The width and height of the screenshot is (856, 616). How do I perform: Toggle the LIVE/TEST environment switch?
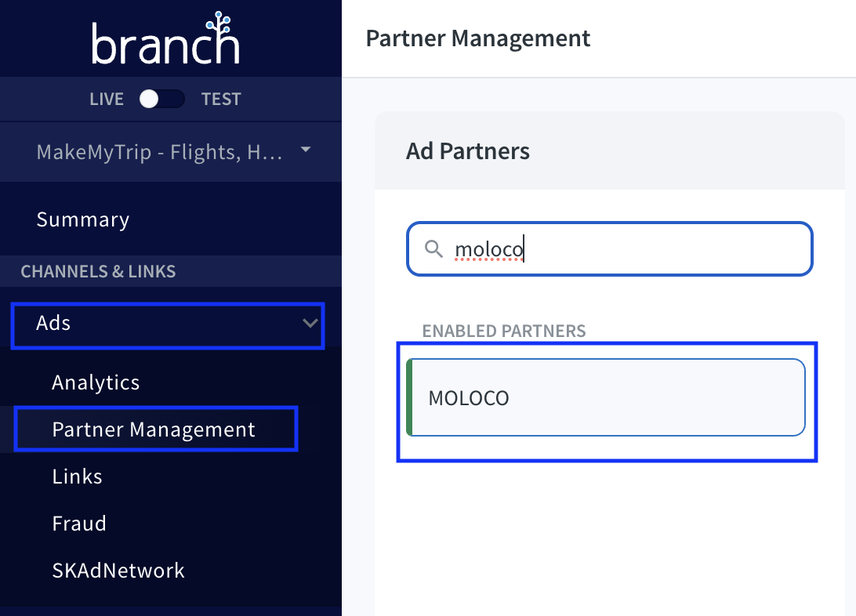tap(161, 99)
